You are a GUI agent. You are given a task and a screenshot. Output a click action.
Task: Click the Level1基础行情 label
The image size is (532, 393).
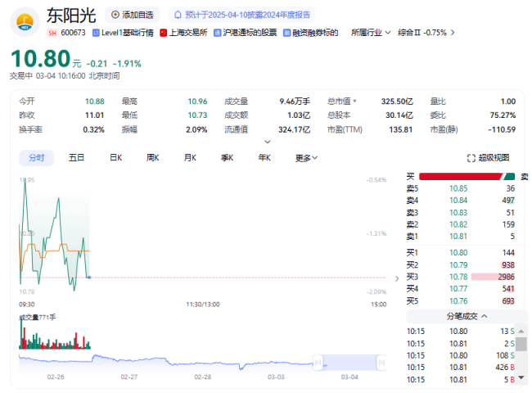128,33
